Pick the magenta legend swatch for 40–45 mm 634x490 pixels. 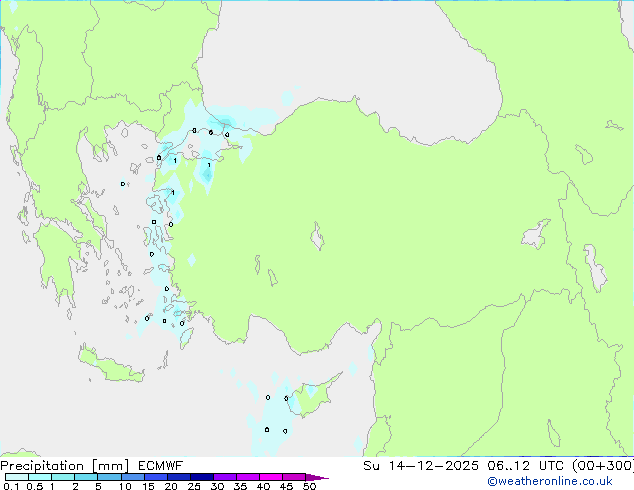click(x=271, y=477)
